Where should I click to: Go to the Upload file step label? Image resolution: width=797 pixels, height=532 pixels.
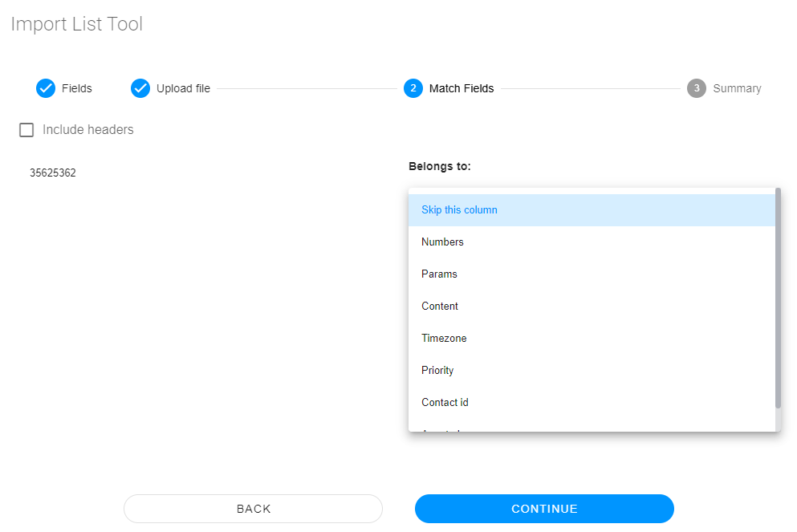coord(183,88)
